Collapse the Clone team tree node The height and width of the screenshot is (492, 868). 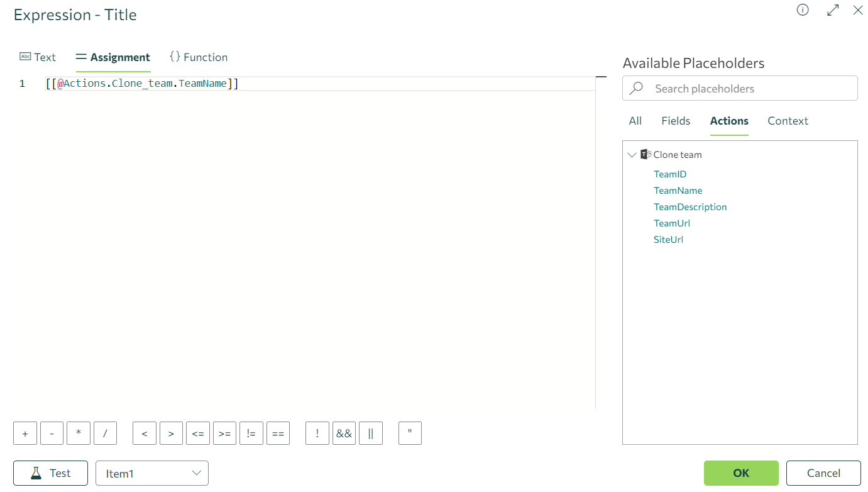point(632,155)
